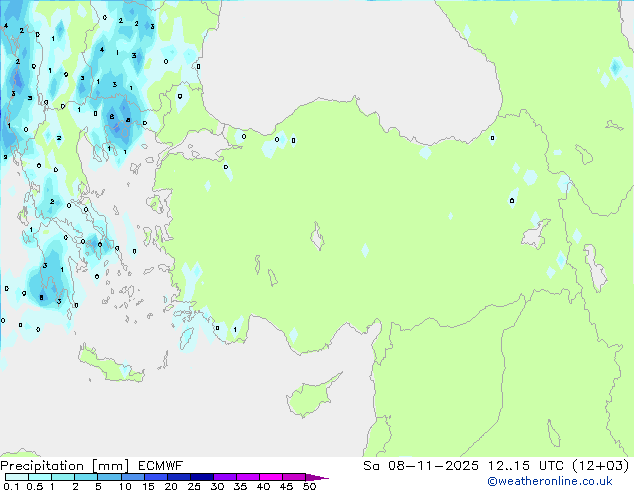Click the '25' legend tick label
The image size is (634, 490).
click(x=194, y=486)
